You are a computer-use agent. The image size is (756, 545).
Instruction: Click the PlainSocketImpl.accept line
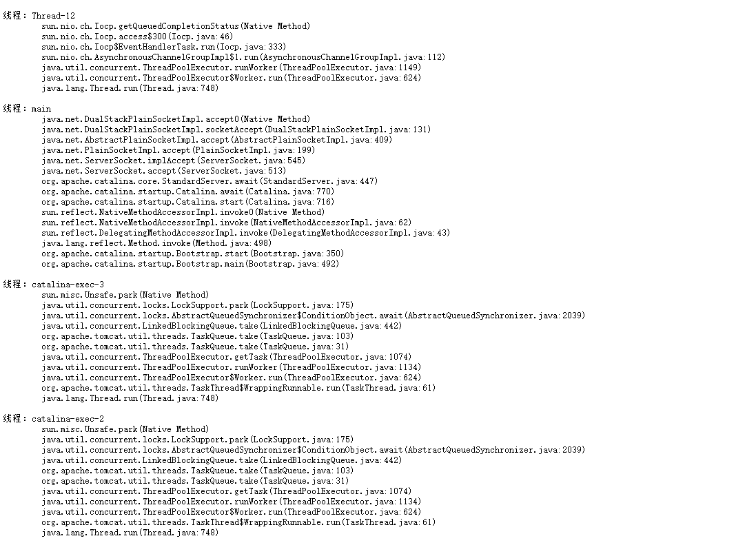click(x=178, y=150)
